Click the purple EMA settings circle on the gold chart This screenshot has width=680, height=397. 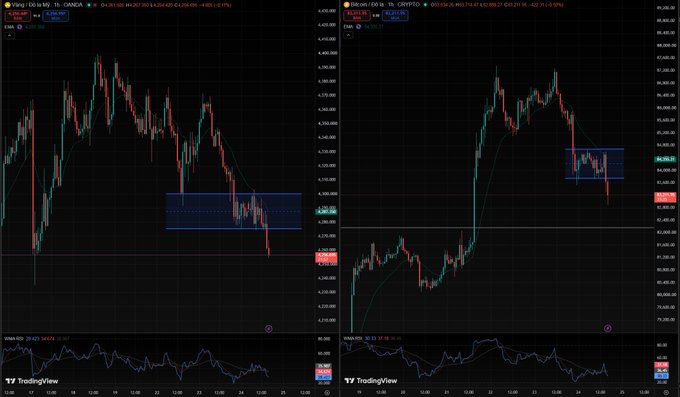tap(20, 27)
